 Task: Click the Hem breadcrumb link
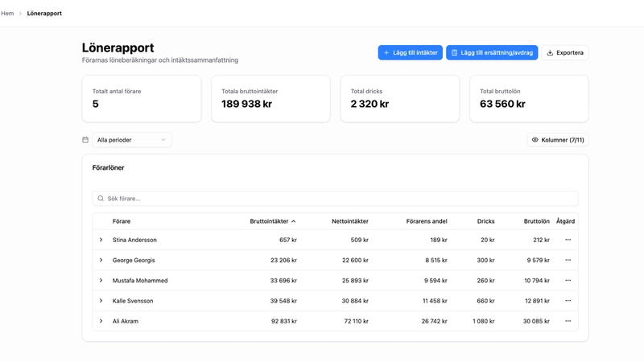click(x=7, y=13)
